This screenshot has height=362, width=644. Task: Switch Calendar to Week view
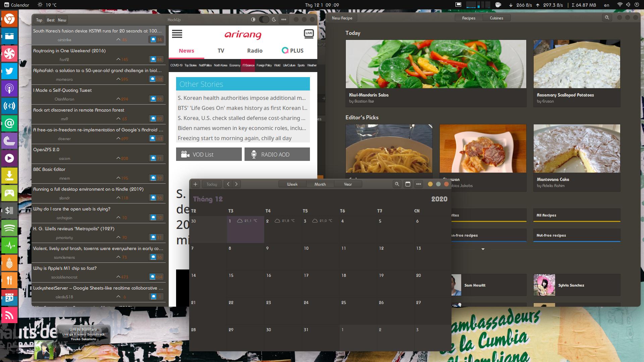(x=292, y=184)
